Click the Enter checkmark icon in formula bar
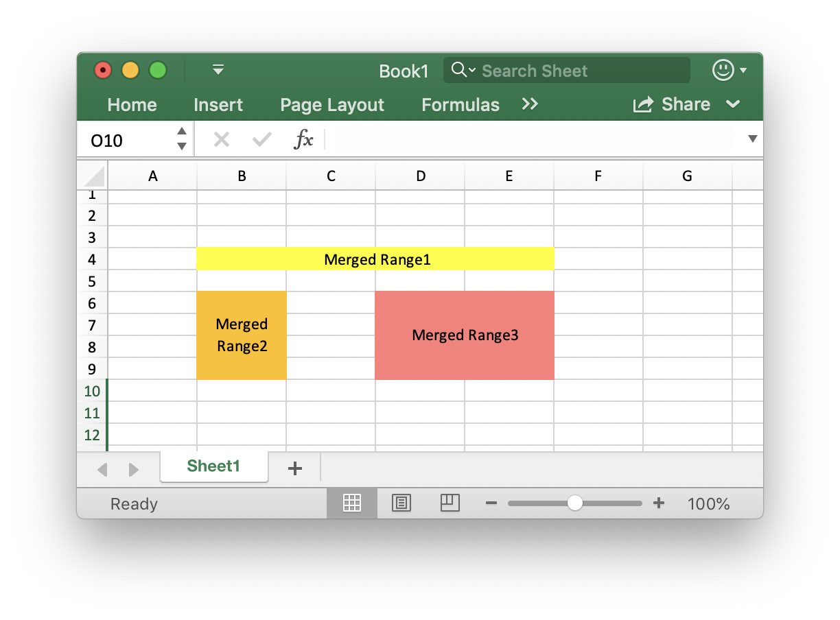840x620 pixels. tap(261, 139)
